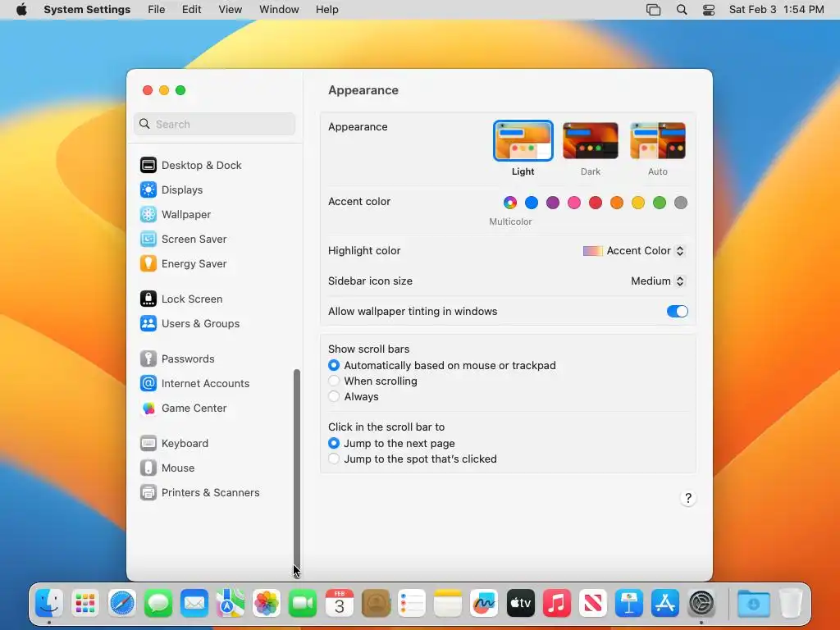This screenshot has width=840, height=630.
Task: Open Music in the Dock
Action: 557,603
